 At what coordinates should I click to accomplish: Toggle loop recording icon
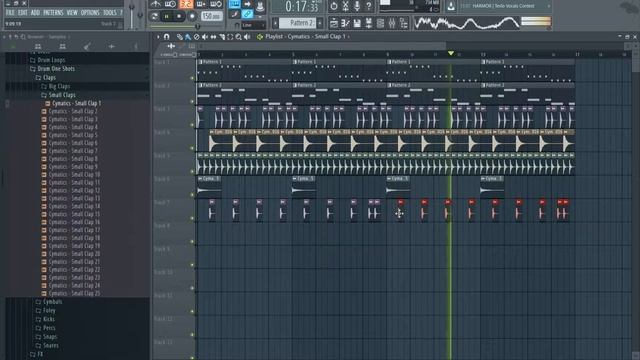coord(216,4)
